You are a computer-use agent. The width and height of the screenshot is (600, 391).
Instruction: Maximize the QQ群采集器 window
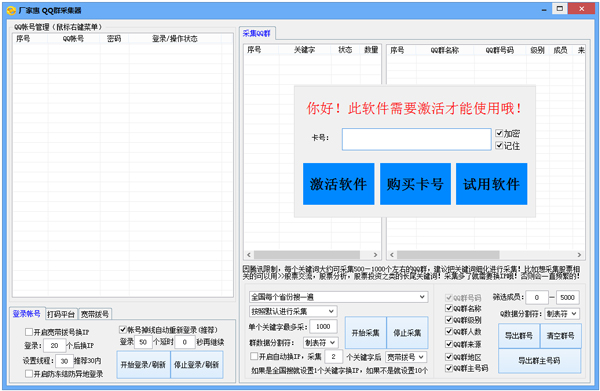coord(560,8)
